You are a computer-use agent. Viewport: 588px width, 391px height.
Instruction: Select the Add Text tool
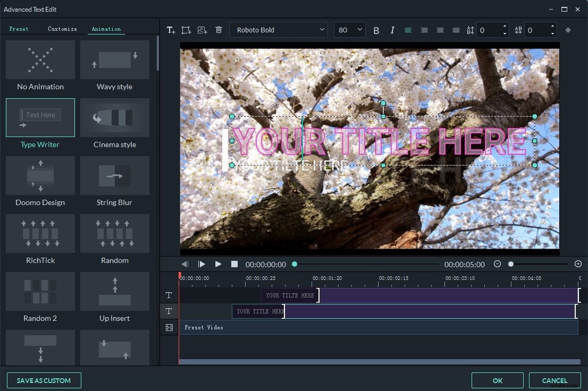[171, 30]
